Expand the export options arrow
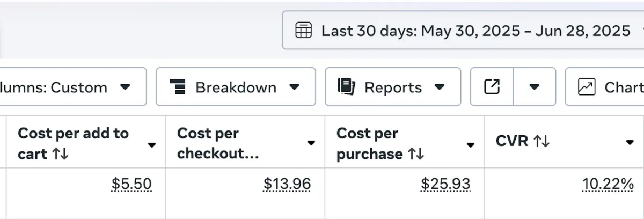Viewport: 644px width, 219px height. click(x=534, y=87)
